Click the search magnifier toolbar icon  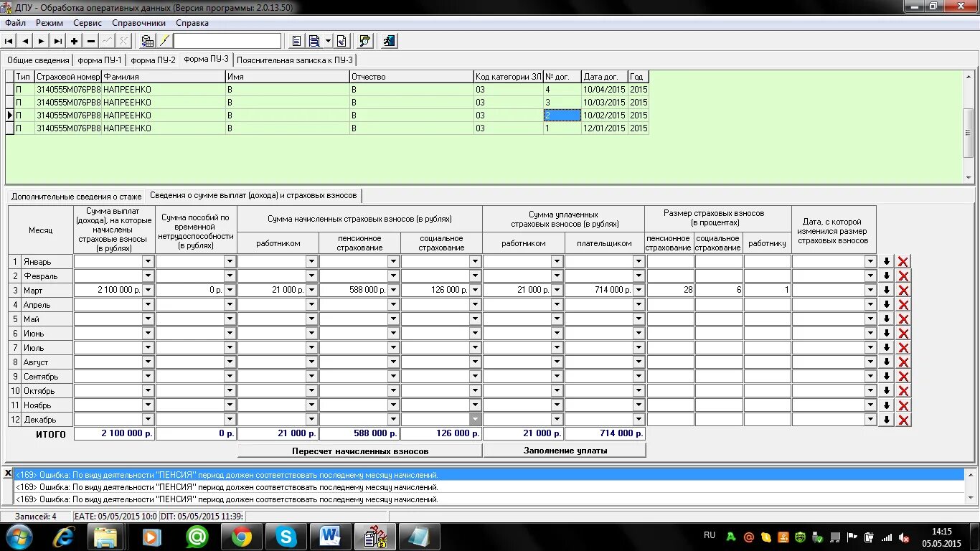coord(364,41)
